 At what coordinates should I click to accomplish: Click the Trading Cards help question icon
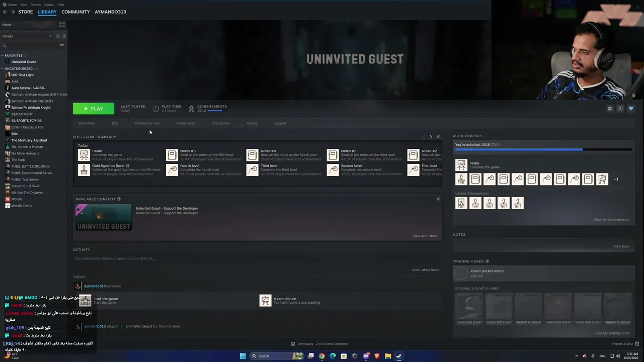[487, 261]
